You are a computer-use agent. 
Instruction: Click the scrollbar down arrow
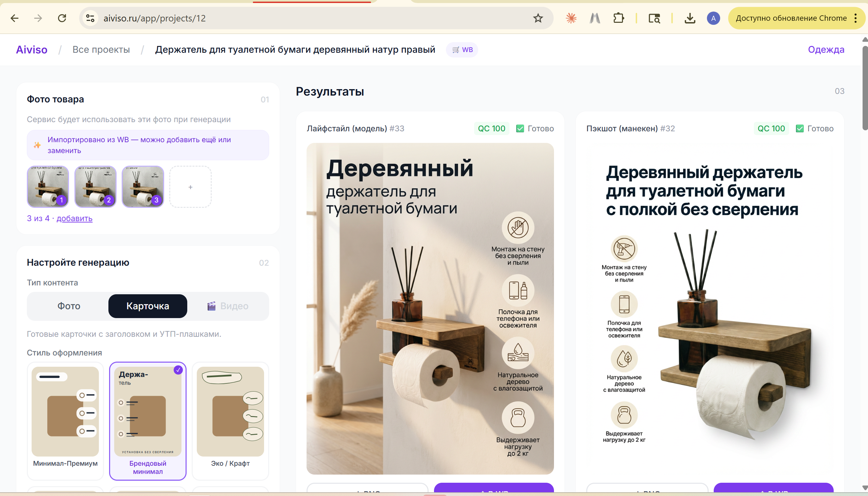point(865,488)
